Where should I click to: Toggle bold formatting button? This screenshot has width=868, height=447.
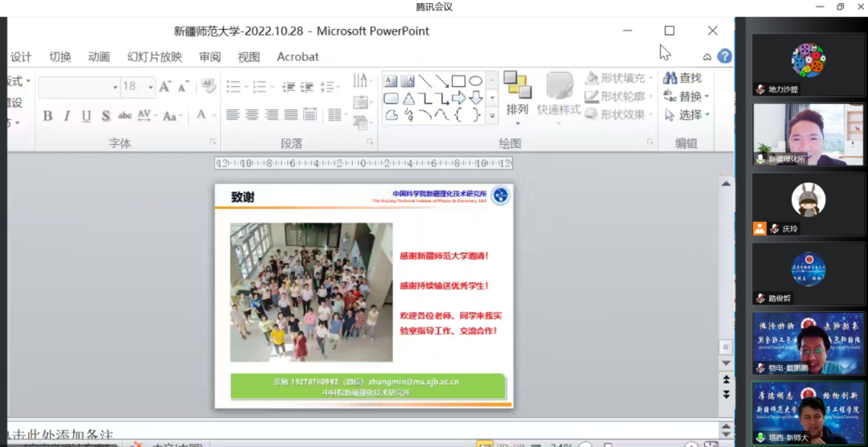[x=47, y=116]
